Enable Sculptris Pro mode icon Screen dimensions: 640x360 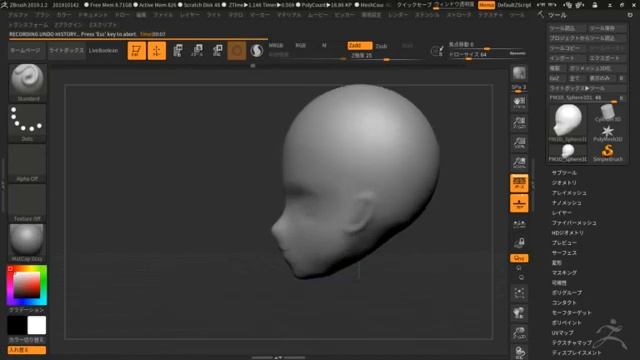[x=257, y=51]
